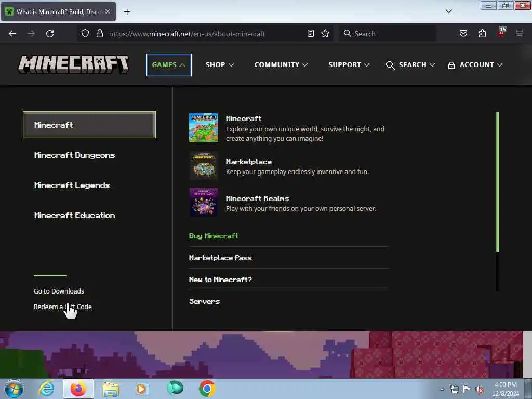Close the What is Minecraft tab

point(108,11)
